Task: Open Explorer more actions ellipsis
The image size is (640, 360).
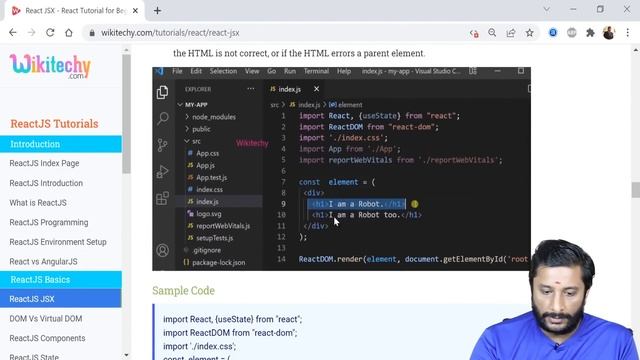Action: (251, 89)
